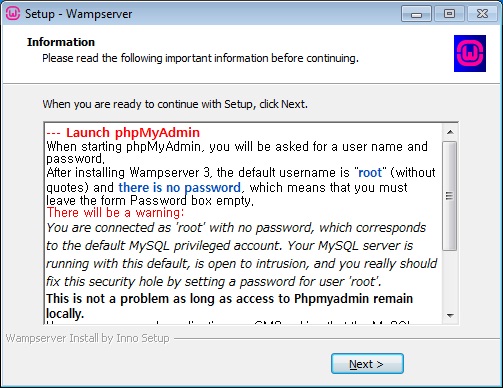Click the 'Wampserver Install by Inno Setup' label

88,338
